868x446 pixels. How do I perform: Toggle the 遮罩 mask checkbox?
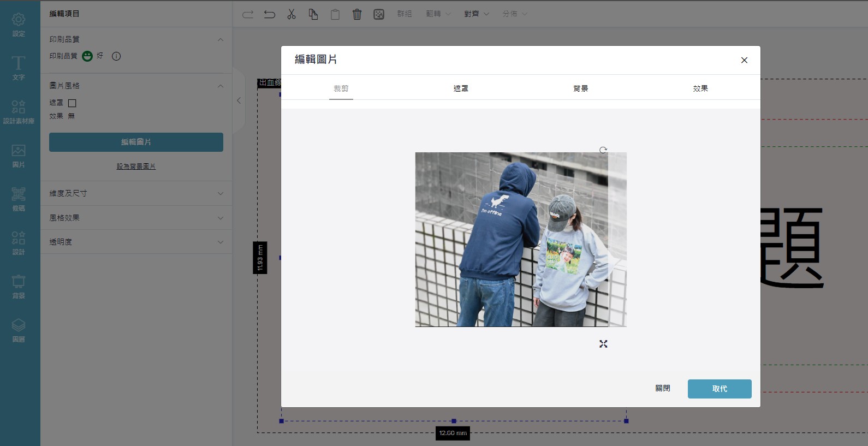[72, 103]
